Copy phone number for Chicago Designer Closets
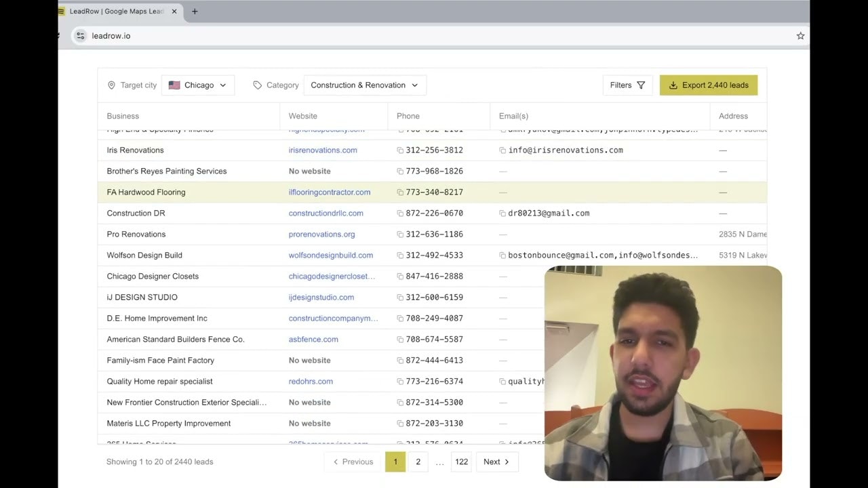 point(401,277)
